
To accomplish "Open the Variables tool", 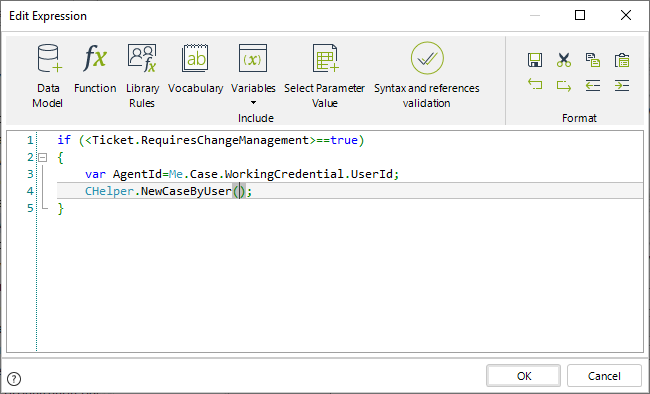I will (253, 69).
